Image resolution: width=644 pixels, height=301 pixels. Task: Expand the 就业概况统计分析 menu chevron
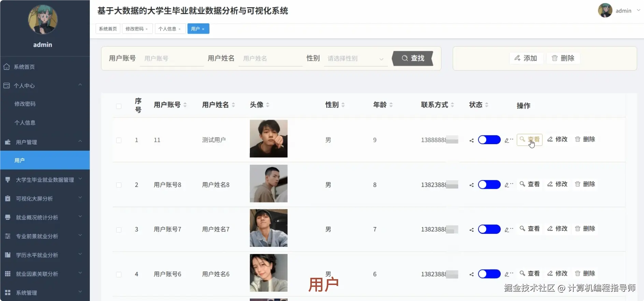(x=80, y=216)
